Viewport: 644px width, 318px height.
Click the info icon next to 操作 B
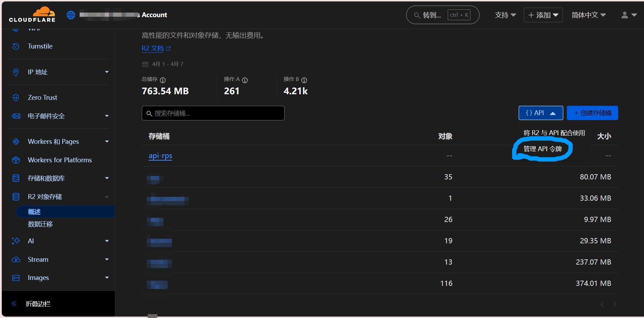click(304, 80)
